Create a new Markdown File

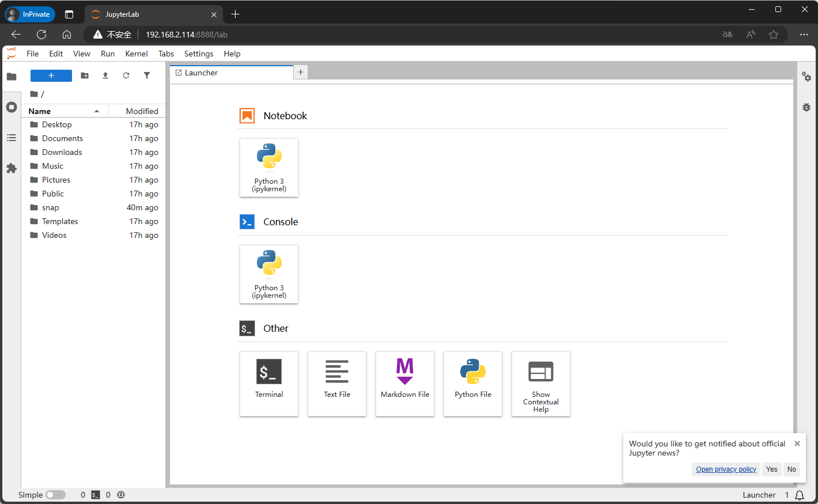pos(405,384)
